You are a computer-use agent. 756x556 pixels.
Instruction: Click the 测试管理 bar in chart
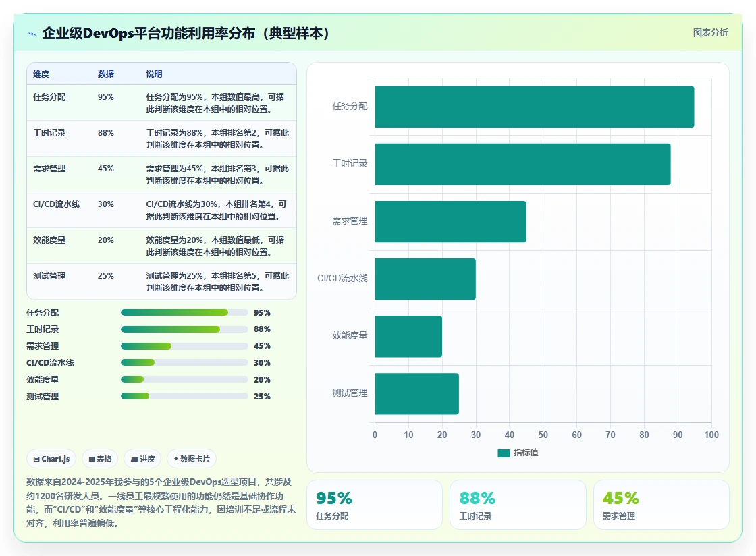point(417,393)
